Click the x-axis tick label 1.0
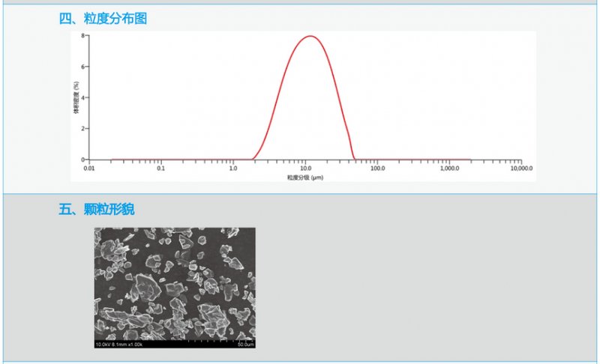 [233, 169]
